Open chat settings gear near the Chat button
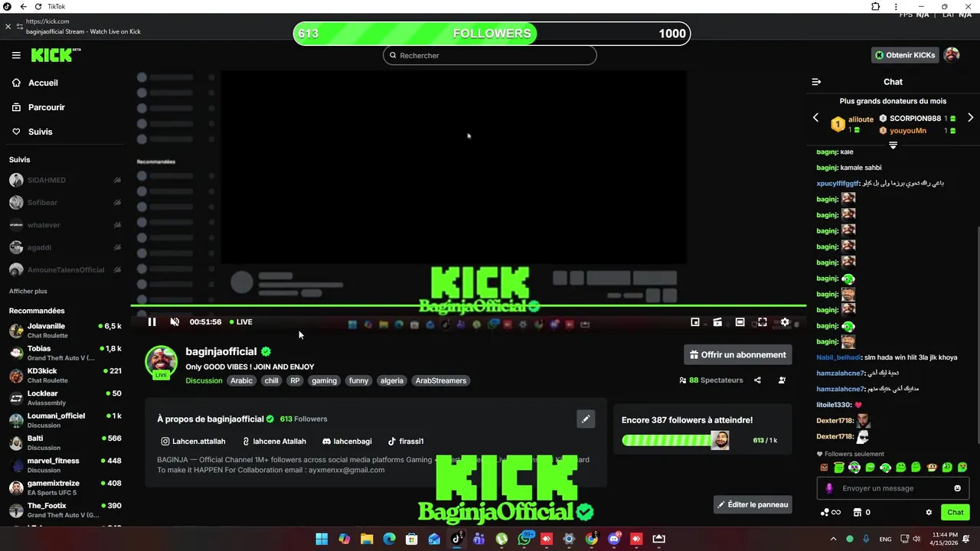 [x=929, y=512]
